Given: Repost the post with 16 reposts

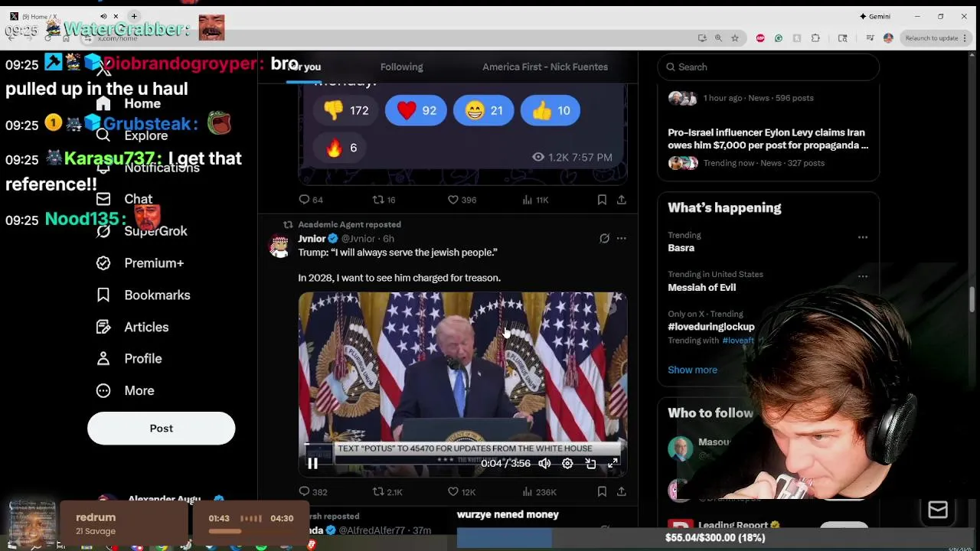Looking at the screenshot, I should pos(384,200).
